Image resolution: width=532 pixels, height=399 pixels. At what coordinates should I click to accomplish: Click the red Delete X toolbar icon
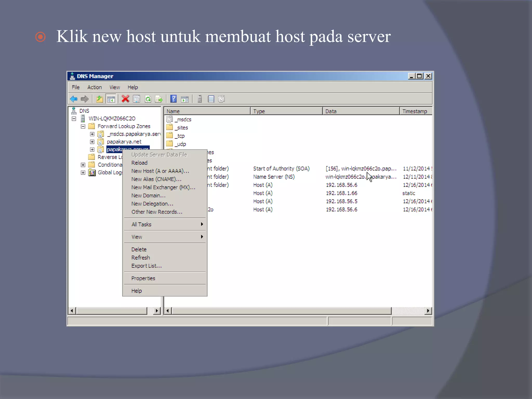coord(125,99)
